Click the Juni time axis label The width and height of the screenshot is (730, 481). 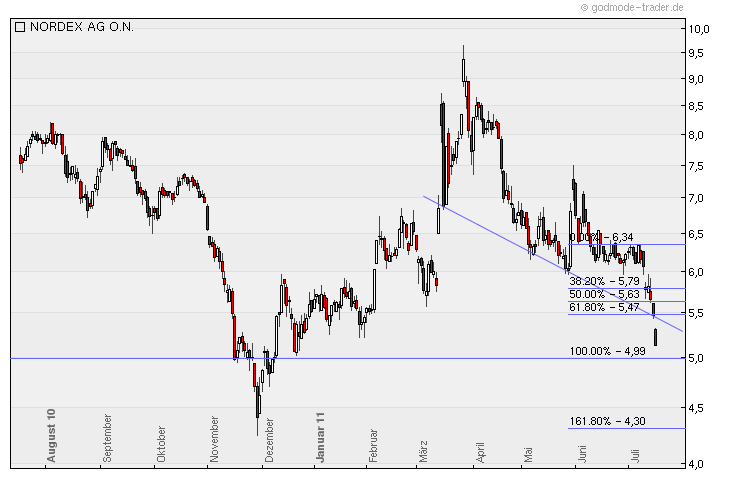click(x=582, y=454)
